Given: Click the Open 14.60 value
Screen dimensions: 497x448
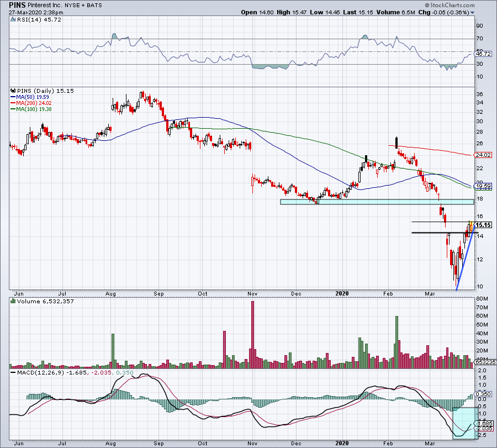Looking at the screenshot, I should (257, 12).
